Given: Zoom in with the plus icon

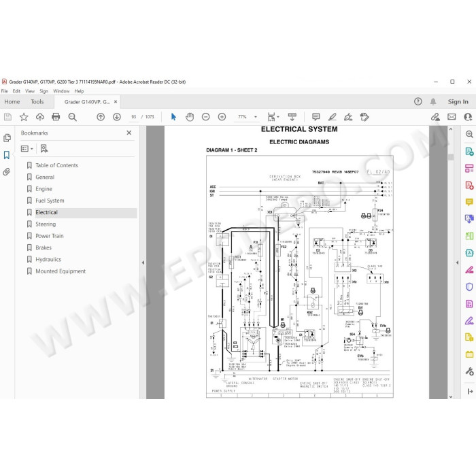Looking at the screenshot, I should pos(222,117).
